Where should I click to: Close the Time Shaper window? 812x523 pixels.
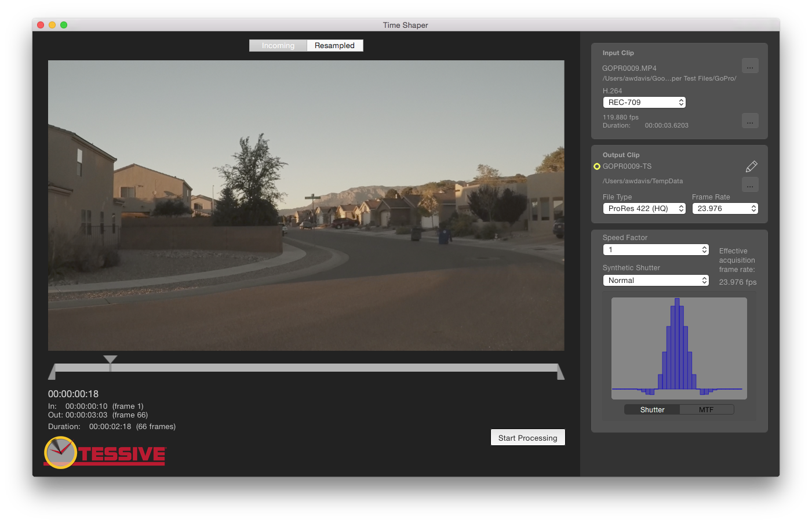[41, 25]
